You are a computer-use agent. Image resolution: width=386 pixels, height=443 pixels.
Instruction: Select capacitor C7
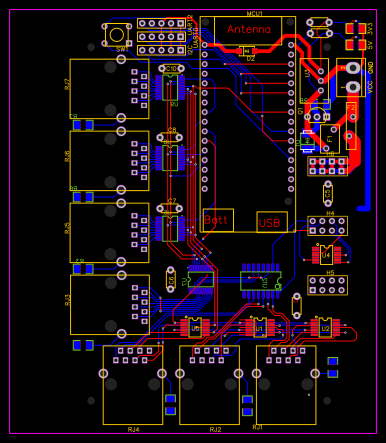(x=171, y=209)
